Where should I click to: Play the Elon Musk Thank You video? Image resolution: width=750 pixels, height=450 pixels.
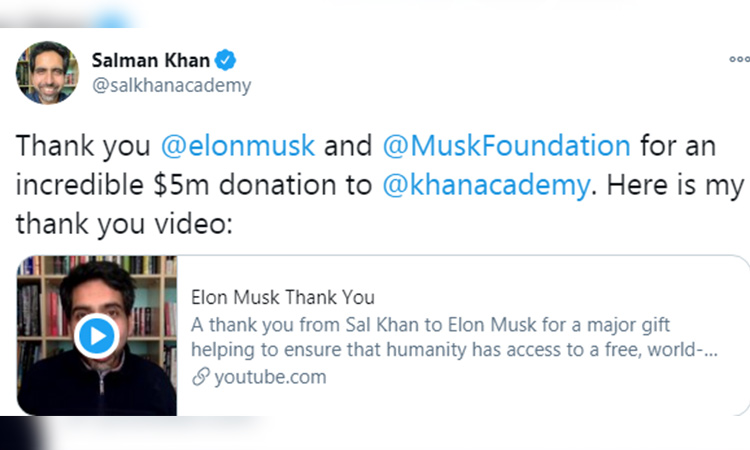click(97, 335)
